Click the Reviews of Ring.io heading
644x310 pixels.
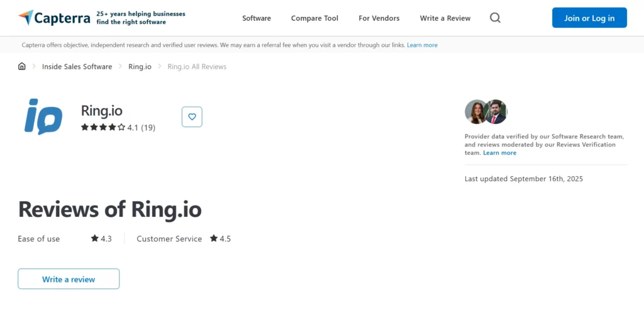tap(109, 209)
